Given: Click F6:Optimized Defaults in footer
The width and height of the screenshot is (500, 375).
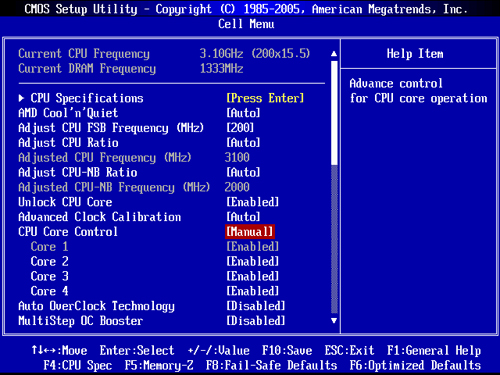Looking at the screenshot, I should (415, 366).
